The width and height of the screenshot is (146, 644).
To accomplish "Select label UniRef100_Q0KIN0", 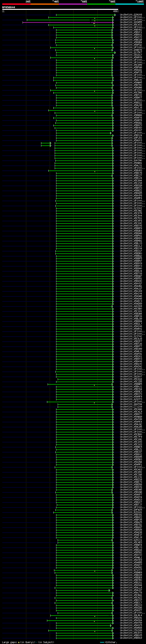I will pos(131,161).
